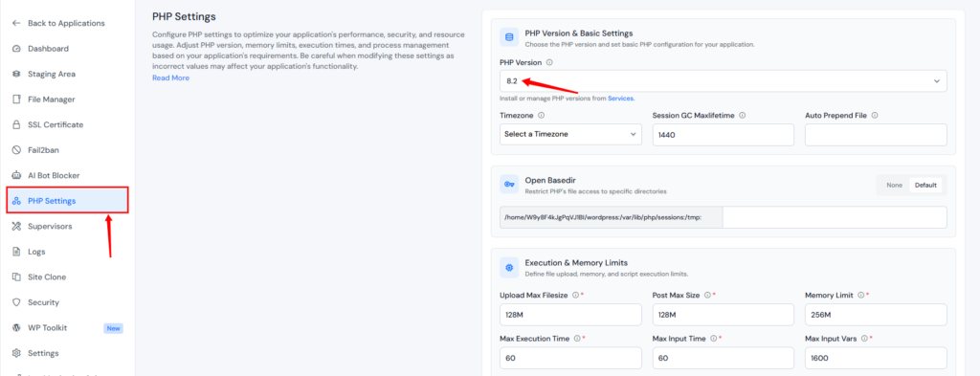Image resolution: width=980 pixels, height=376 pixels.
Task: Open the AI Bot Blocker menu item
Action: pos(54,175)
